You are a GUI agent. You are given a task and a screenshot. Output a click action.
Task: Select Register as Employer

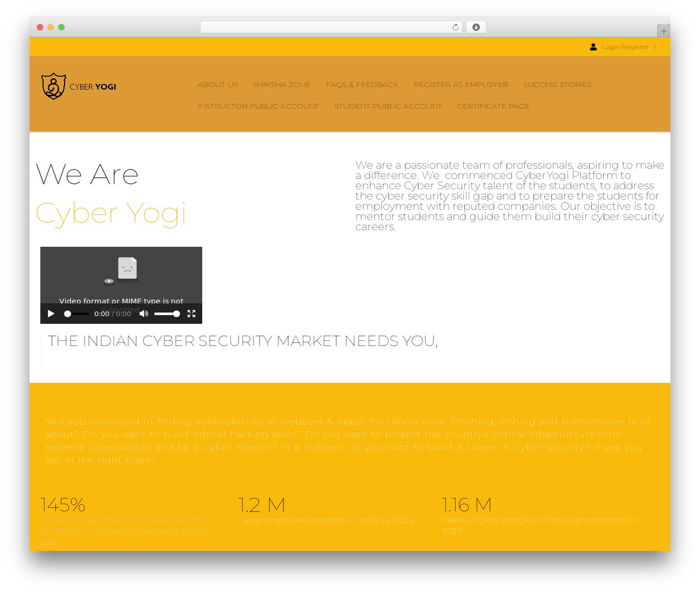coord(460,85)
